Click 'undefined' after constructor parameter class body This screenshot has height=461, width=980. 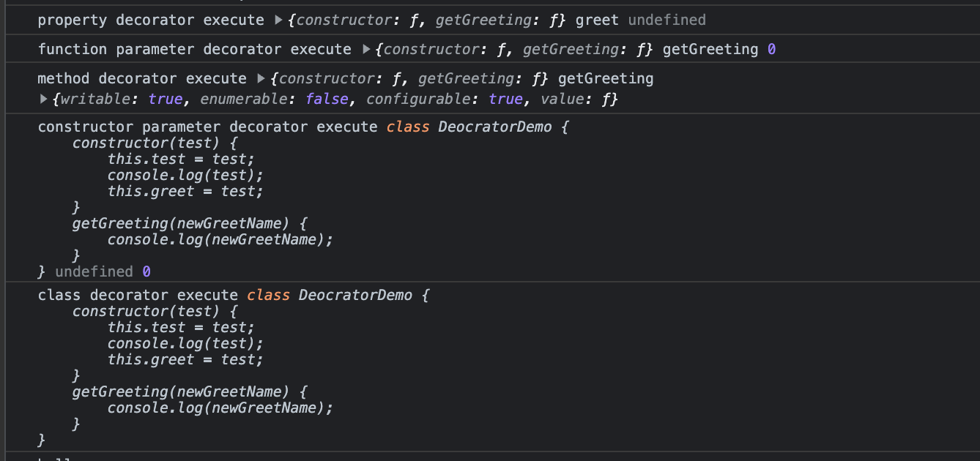94,272
